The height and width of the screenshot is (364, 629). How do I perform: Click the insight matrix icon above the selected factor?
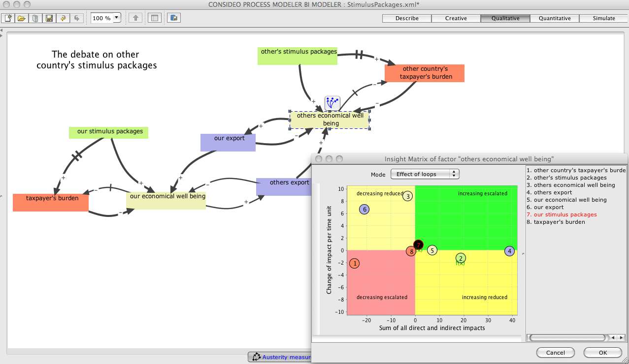(x=332, y=103)
